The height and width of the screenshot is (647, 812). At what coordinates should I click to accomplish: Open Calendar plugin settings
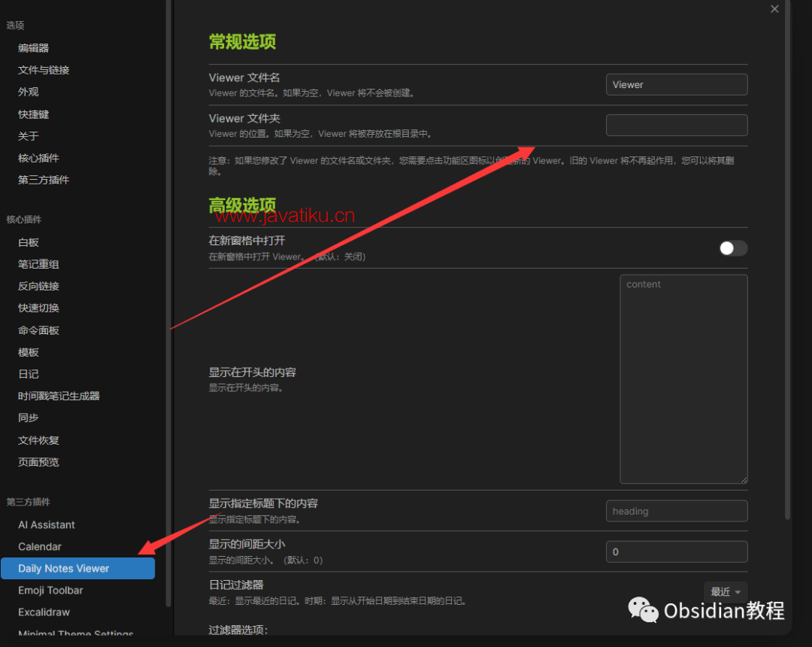39,546
